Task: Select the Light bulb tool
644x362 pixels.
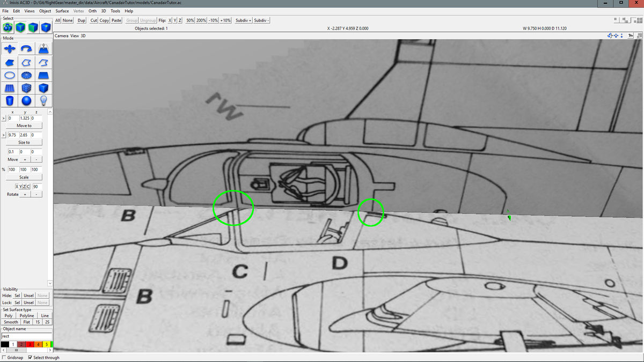Action: [x=43, y=101]
